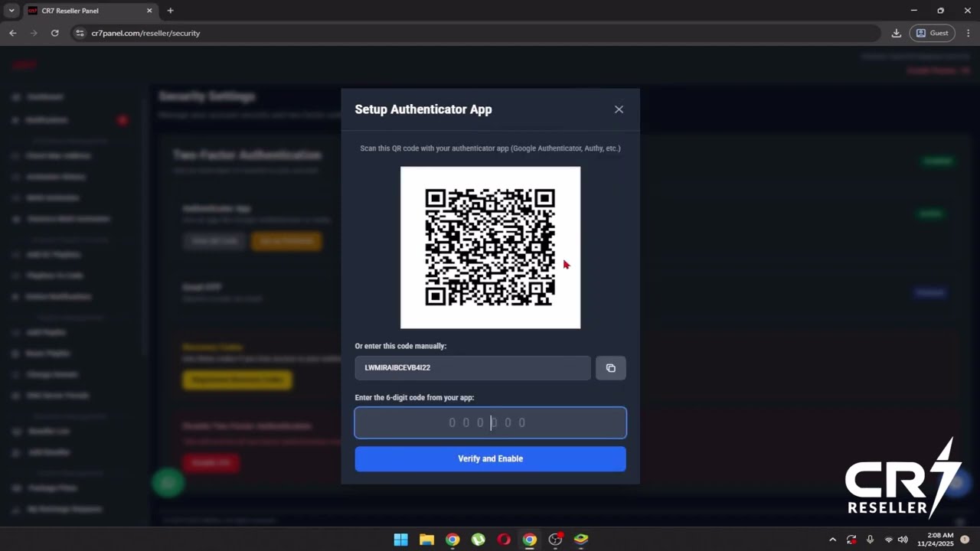Click the 6-digit code input field
This screenshot has height=551, width=980.
490,422
